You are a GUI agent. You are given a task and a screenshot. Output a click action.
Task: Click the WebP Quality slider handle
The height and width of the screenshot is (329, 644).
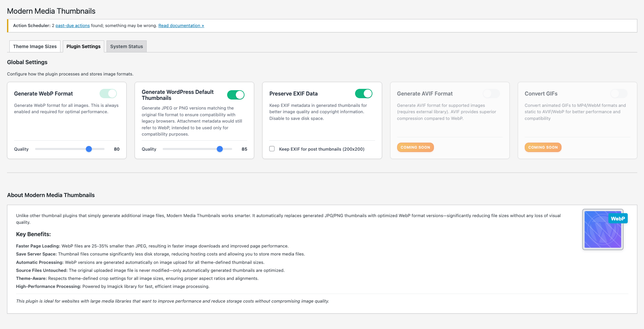[89, 149]
